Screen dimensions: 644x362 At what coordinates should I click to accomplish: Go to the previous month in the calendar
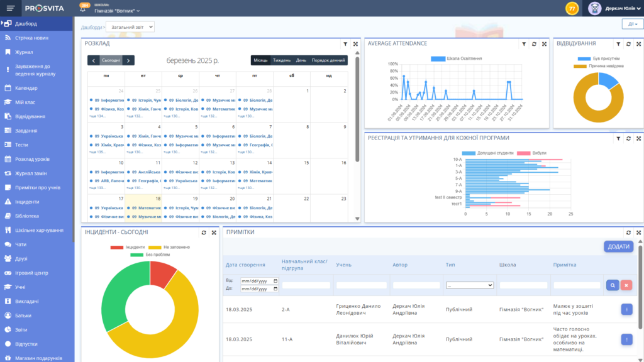click(93, 60)
